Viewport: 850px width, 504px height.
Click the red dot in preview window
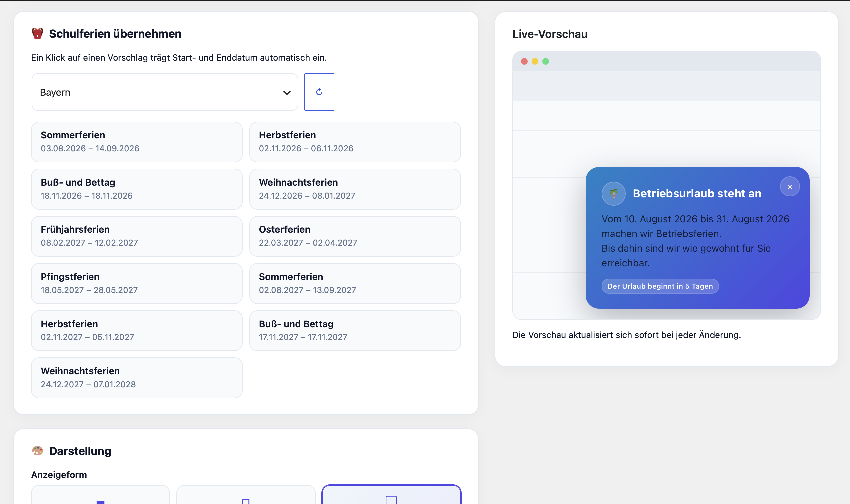(524, 61)
